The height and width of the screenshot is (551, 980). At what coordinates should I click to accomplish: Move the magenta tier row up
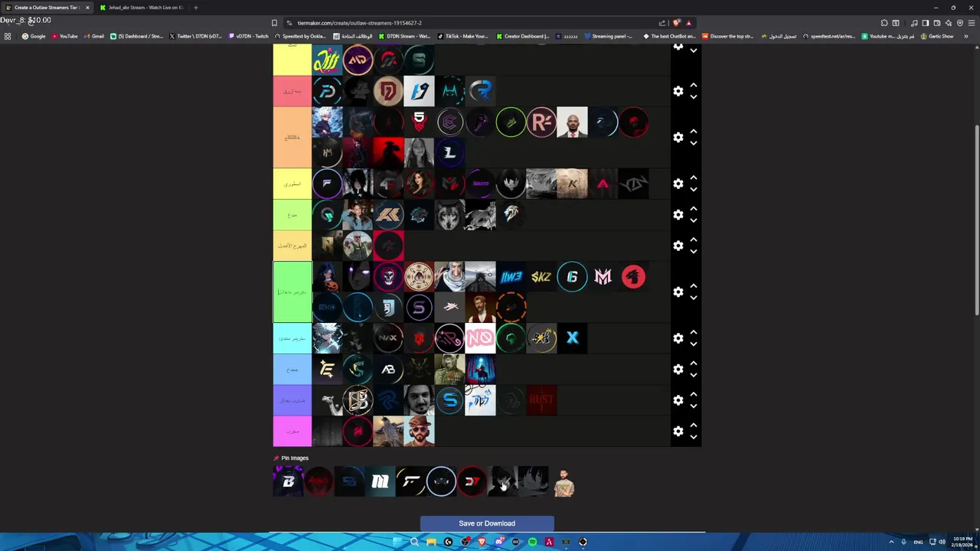coord(694,425)
